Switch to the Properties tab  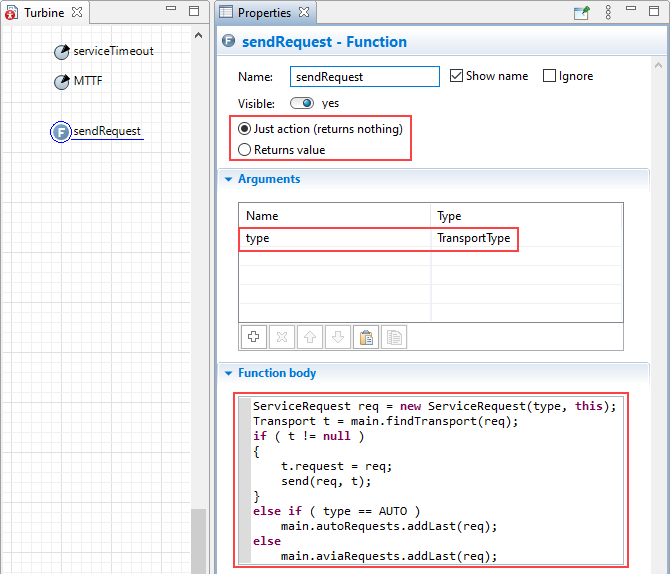click(264, 13)
